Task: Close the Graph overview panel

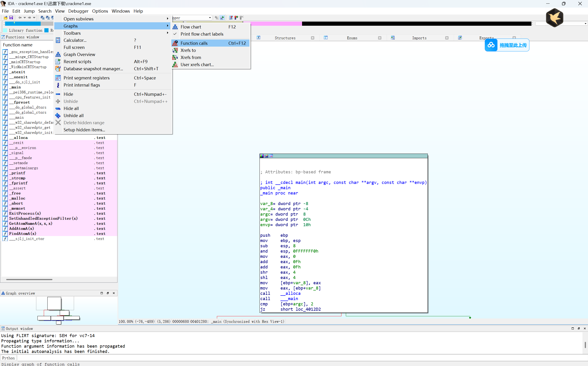Action: click(114, 293)
